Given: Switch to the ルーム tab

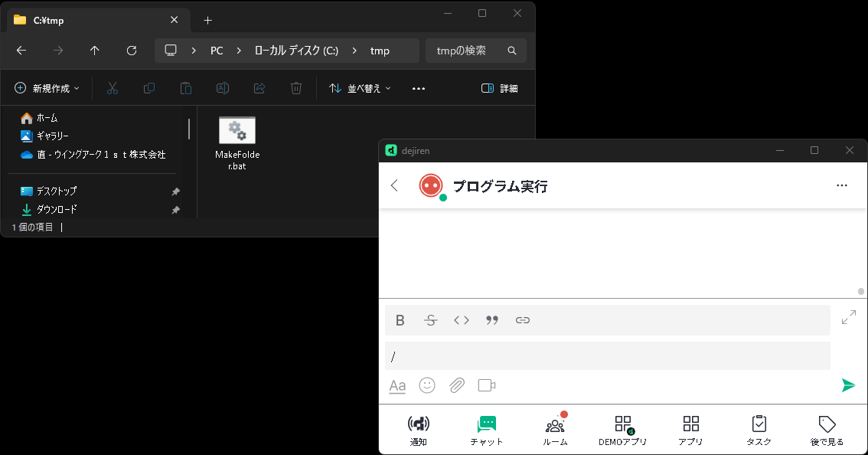Looking at the screenshot, I should coord(555,430).
